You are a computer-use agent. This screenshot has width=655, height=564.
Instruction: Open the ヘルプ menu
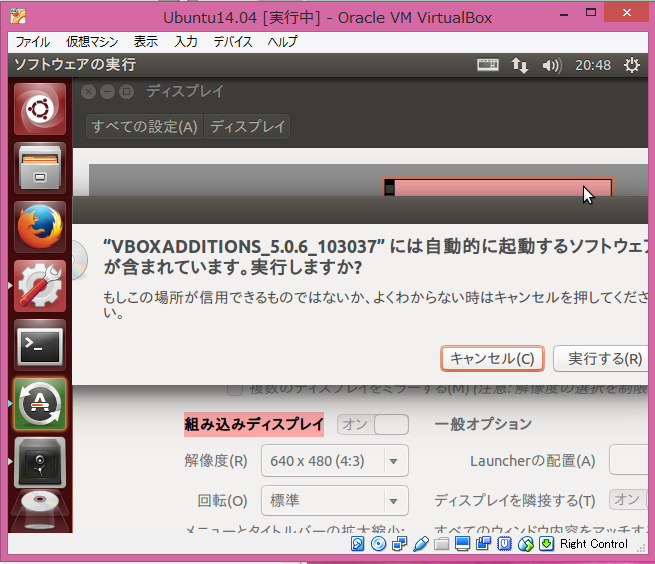pyautogui.click(x=282, y=42)
